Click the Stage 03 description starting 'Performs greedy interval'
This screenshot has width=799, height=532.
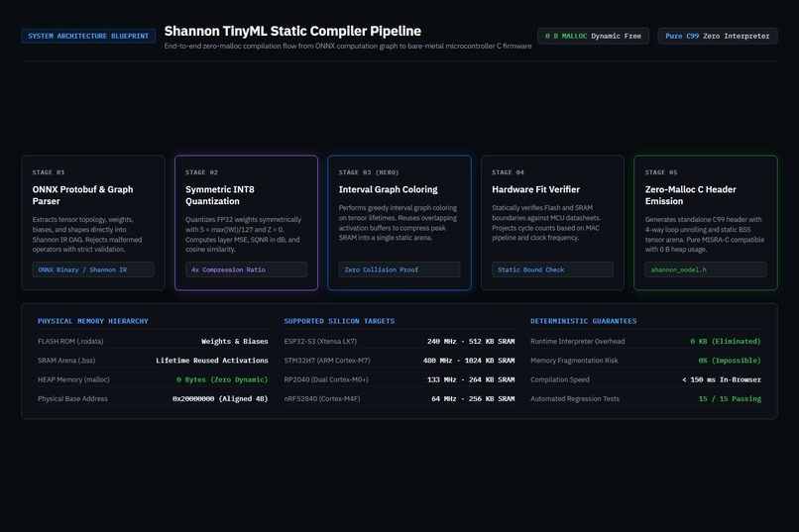pyautogui.click(x=398, y=223)
